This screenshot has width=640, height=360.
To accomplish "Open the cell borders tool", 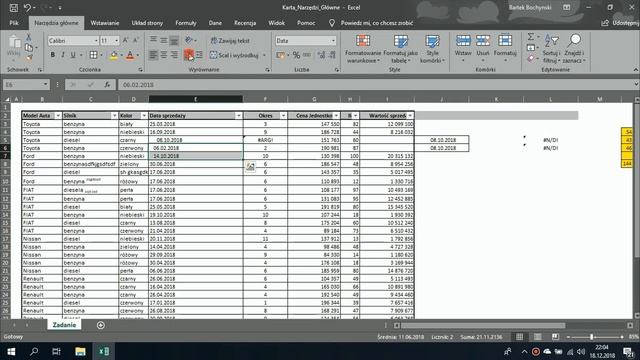I will point(93,55).
